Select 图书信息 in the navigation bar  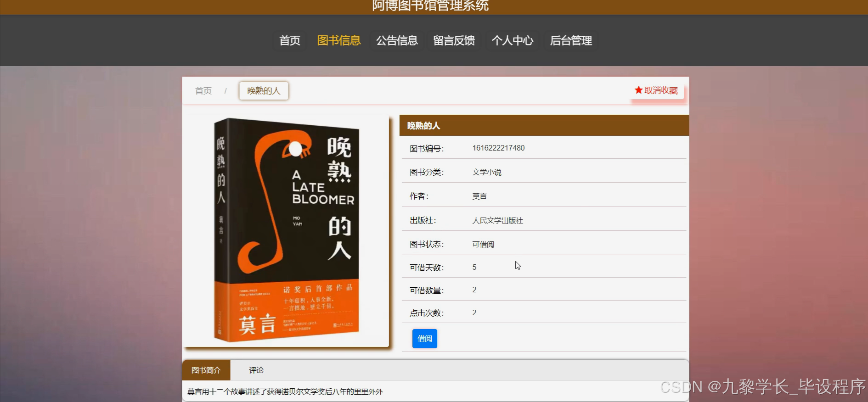point(339,40)
